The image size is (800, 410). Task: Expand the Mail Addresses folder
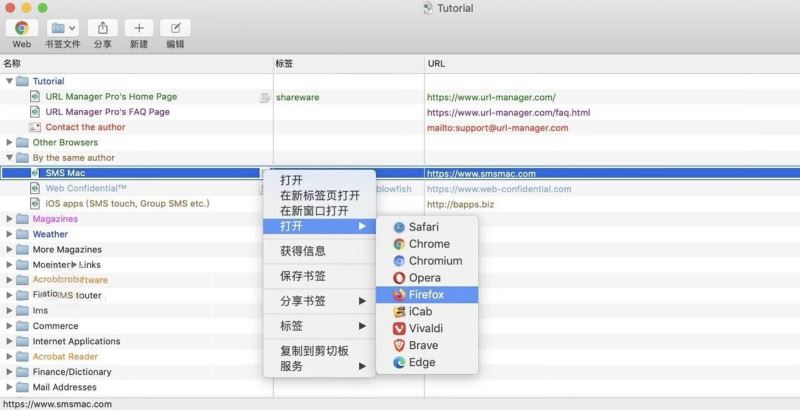pyautogui.click(x=9, y=387)
